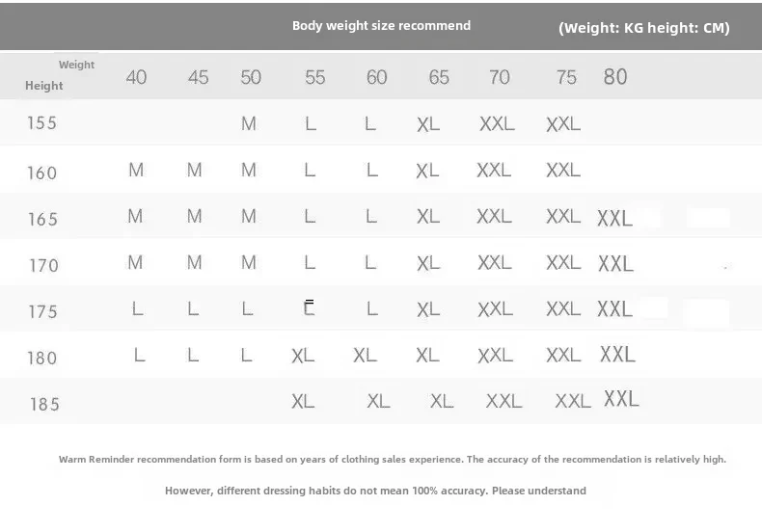Click the 'Body weight size recommend' title
The height and width of the screenshot is (532, 762).
[x=381, y=26]
